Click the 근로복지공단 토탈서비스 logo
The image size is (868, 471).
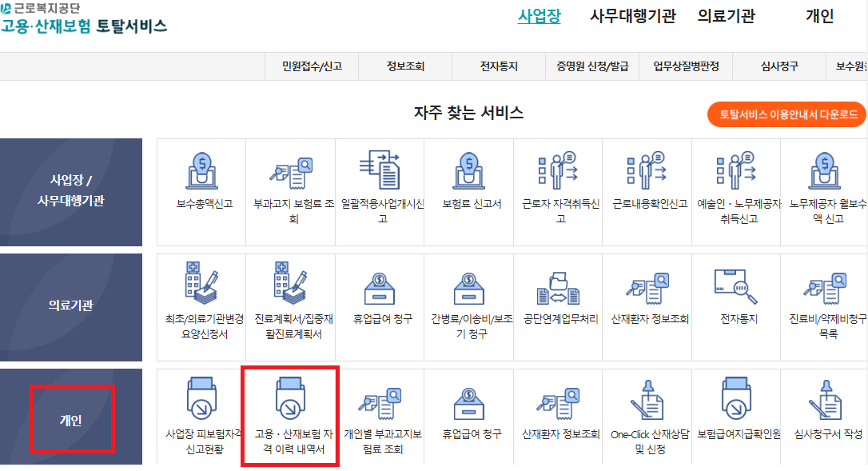[83, 19]
